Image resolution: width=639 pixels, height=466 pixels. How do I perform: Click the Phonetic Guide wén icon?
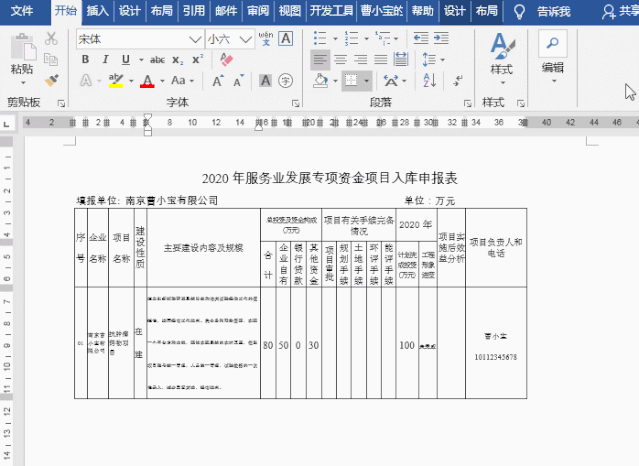pos(265,39)
